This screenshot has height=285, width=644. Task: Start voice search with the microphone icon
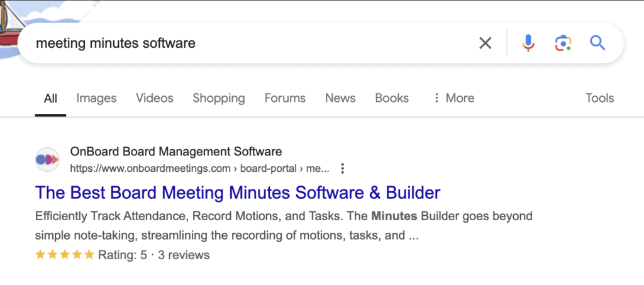(528, 43)
